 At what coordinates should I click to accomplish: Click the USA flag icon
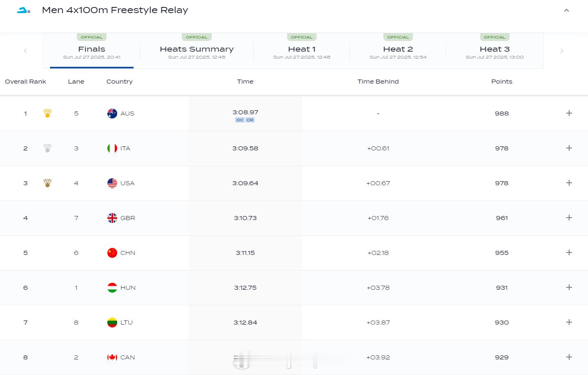(x=112, y=183)
